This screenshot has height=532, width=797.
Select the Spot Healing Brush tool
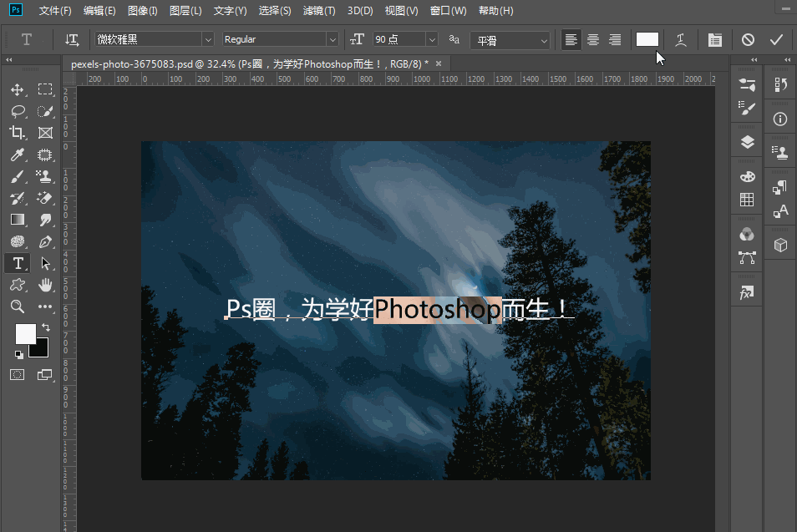coord(45,155)
